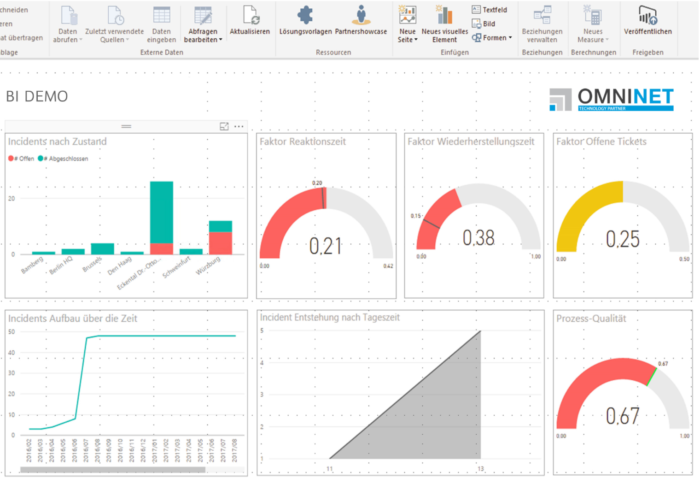Open Lösungsvorlagen puzzle icon
The image size is (700, 484).
point(305,14)
